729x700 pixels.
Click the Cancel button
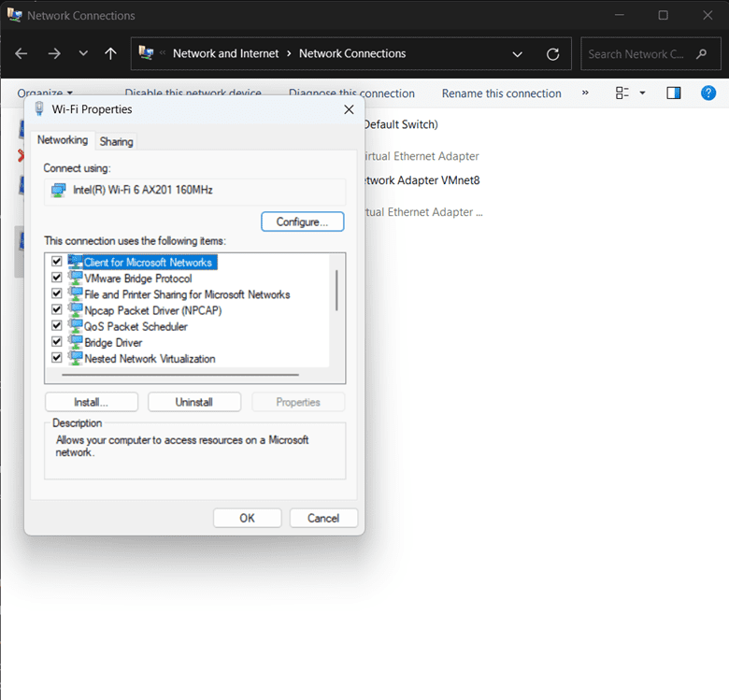point(323,518)
